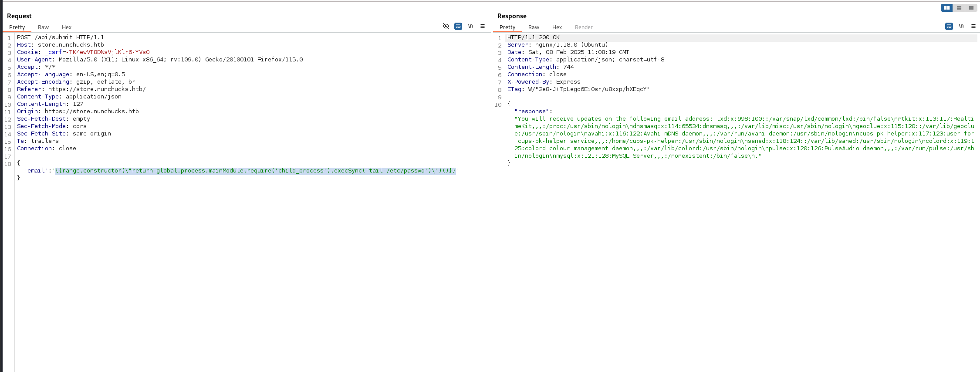
Task: Click the 'Host: store.nunchucks.htb' header line
Action: click(x=61, y=45)
